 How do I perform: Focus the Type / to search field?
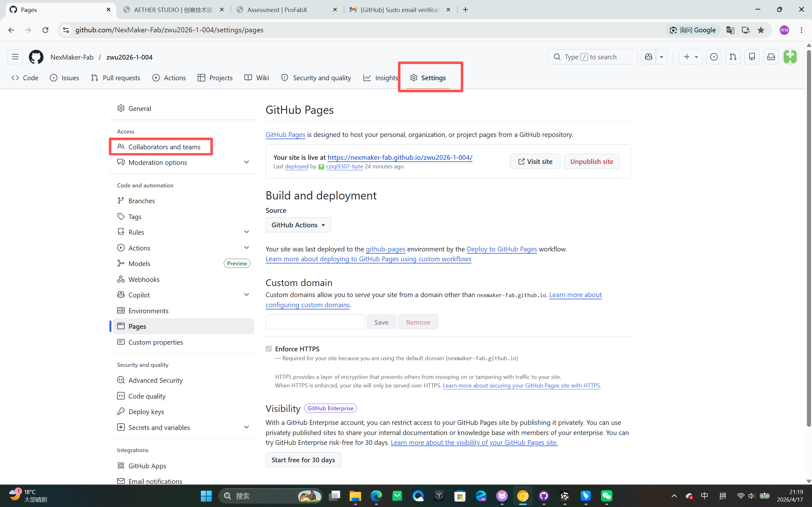(592, 57)
